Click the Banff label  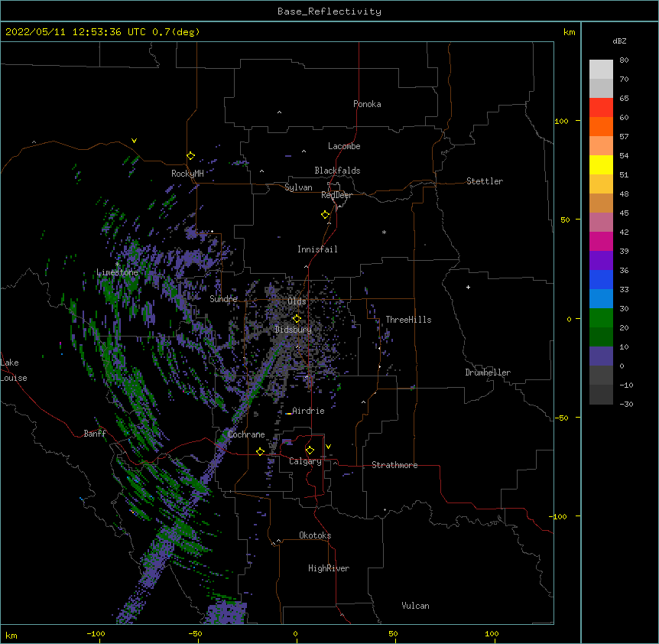point(95,434)
